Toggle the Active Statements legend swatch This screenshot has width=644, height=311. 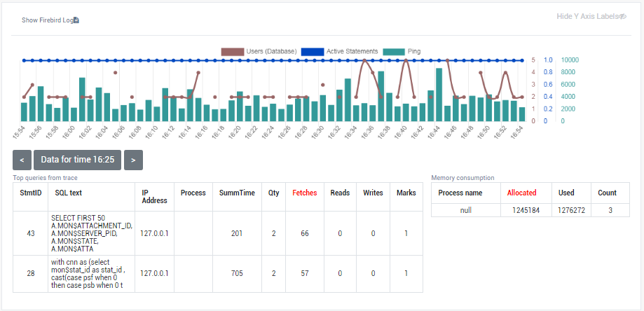(313, 52)
